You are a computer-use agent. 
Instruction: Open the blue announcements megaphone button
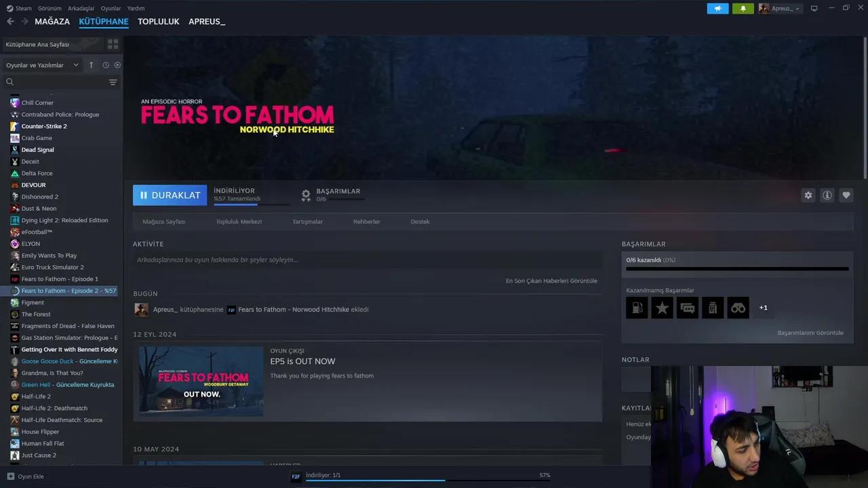[x=717, y=8]
